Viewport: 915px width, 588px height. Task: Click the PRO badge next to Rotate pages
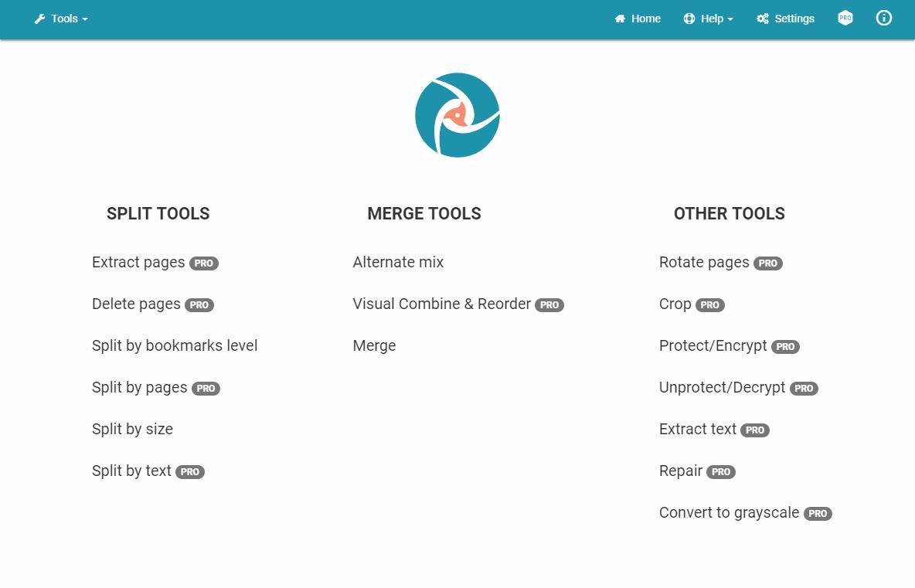coord(767,263)
